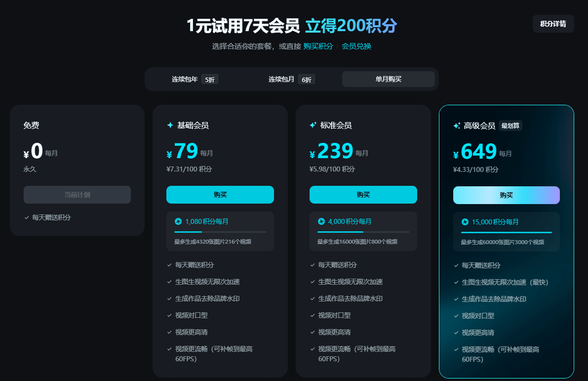
Task: Click the ¥4.33/100 积分 rate text
Action: pos(475,169)
